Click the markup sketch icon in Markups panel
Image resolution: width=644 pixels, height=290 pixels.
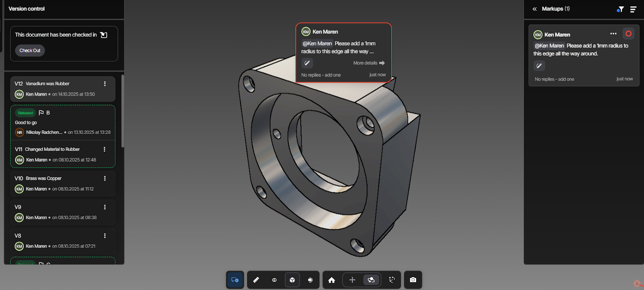(539, 66)
